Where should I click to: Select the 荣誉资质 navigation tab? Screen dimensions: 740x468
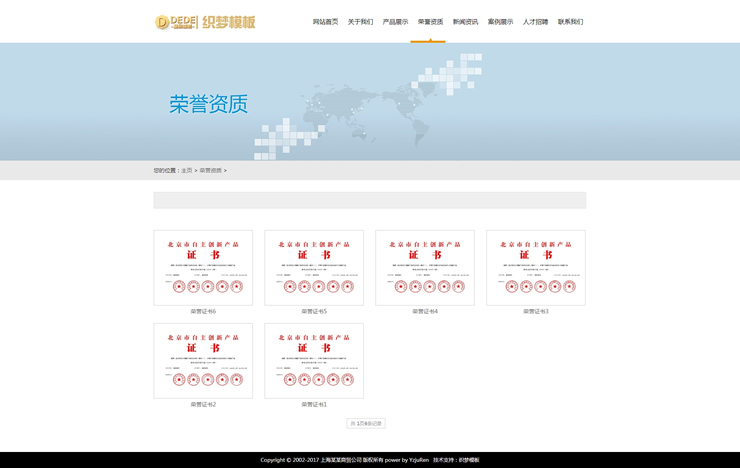coord(430,22)
